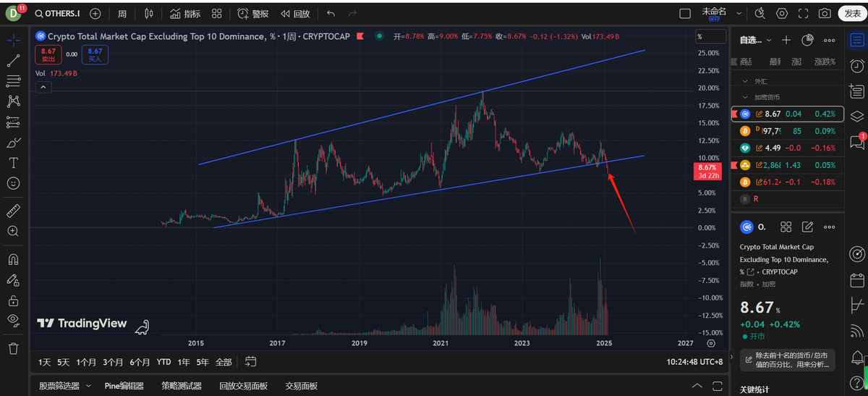868x396 pixels.
Task: Expand the 自选 watchlist dropdown
Action: [755, 40]
